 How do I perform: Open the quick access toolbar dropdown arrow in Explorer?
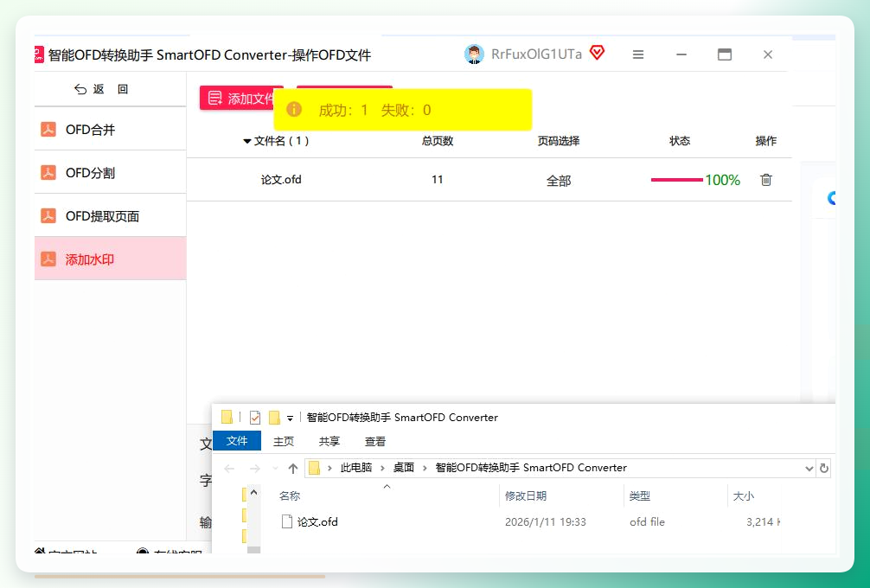point(290,419)
